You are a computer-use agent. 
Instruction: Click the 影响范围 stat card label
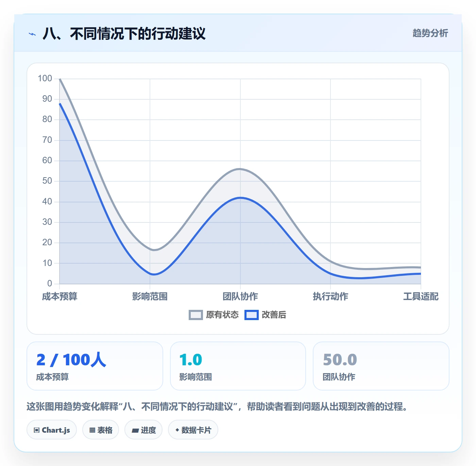pos(195,377)
